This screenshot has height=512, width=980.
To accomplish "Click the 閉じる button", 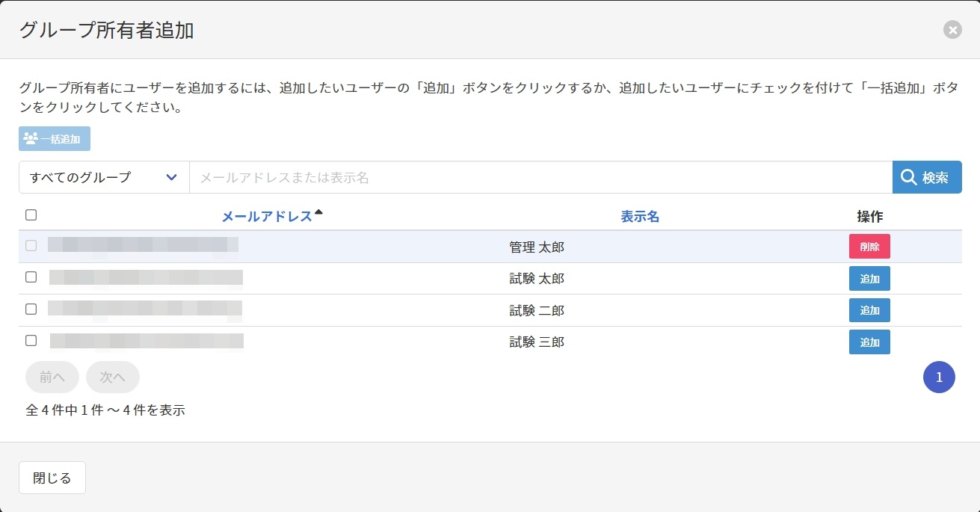I will (52, 478).
